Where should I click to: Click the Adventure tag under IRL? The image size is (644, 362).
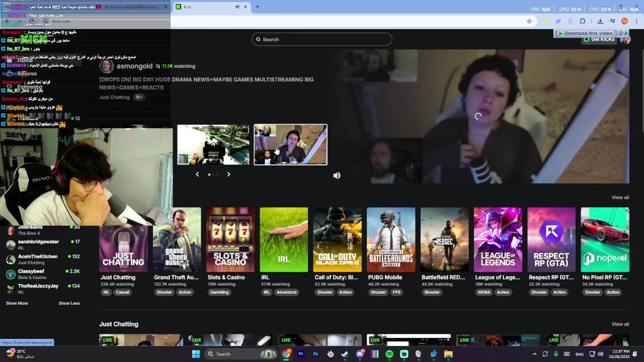click(x=286, y=292)
